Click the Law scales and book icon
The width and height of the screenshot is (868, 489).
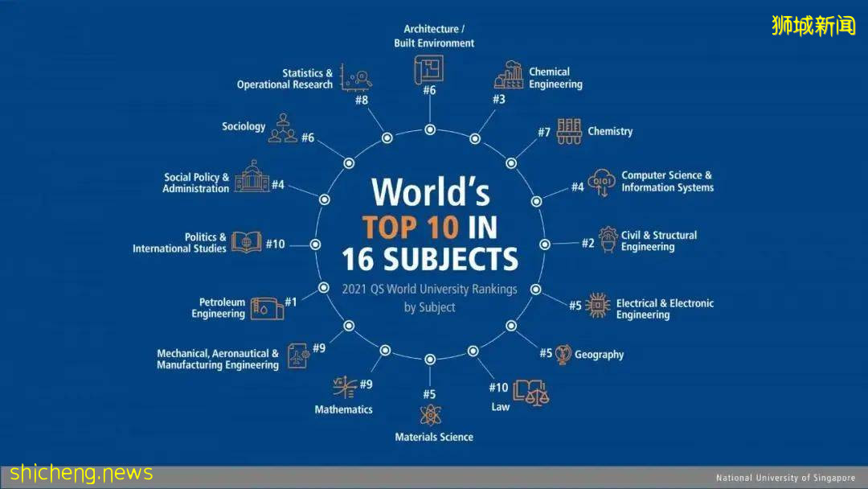pyautogui.click(x=530, y=392)
